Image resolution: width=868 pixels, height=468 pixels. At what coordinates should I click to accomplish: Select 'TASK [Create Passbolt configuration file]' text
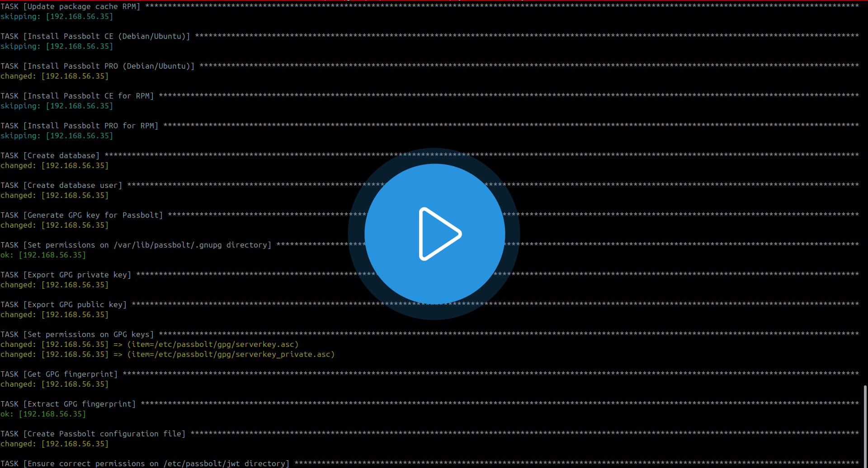pos(93,434)
